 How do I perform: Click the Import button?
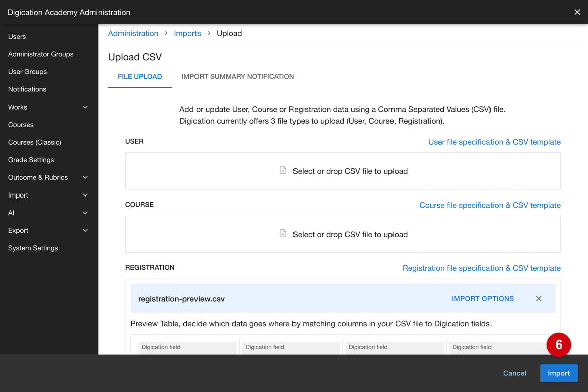[x=559, y=373]
